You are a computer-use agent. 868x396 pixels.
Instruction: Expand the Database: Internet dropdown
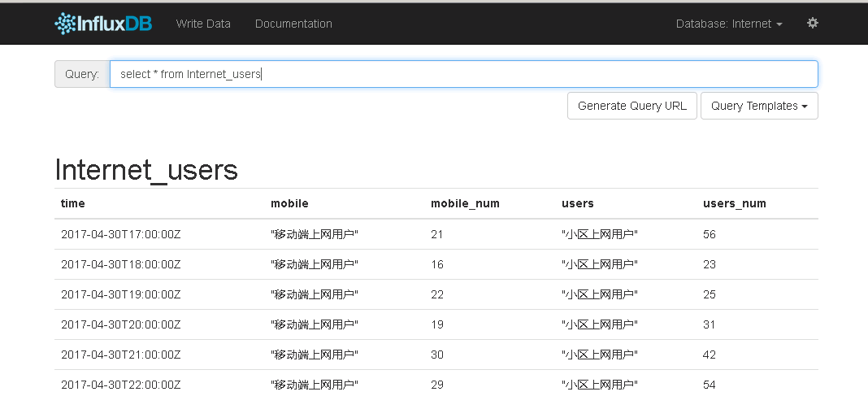[729, 24]
